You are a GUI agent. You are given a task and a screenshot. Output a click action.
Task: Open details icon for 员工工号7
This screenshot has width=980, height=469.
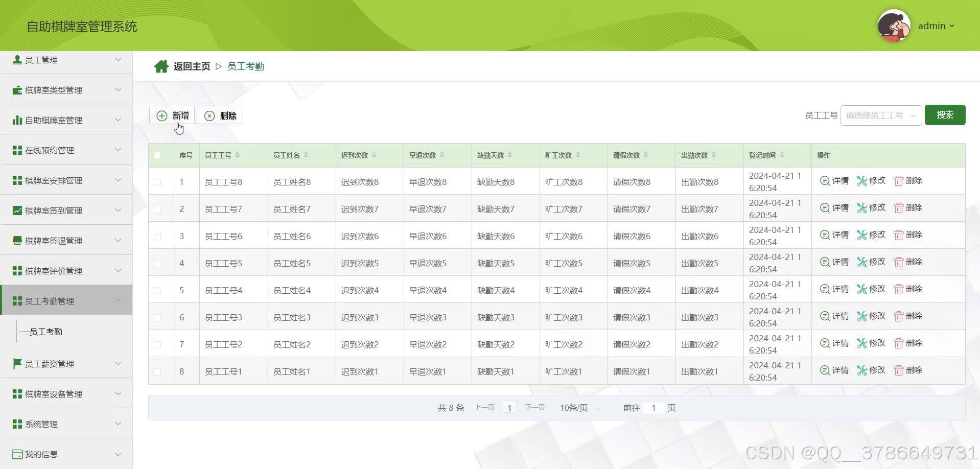(825, 208)
